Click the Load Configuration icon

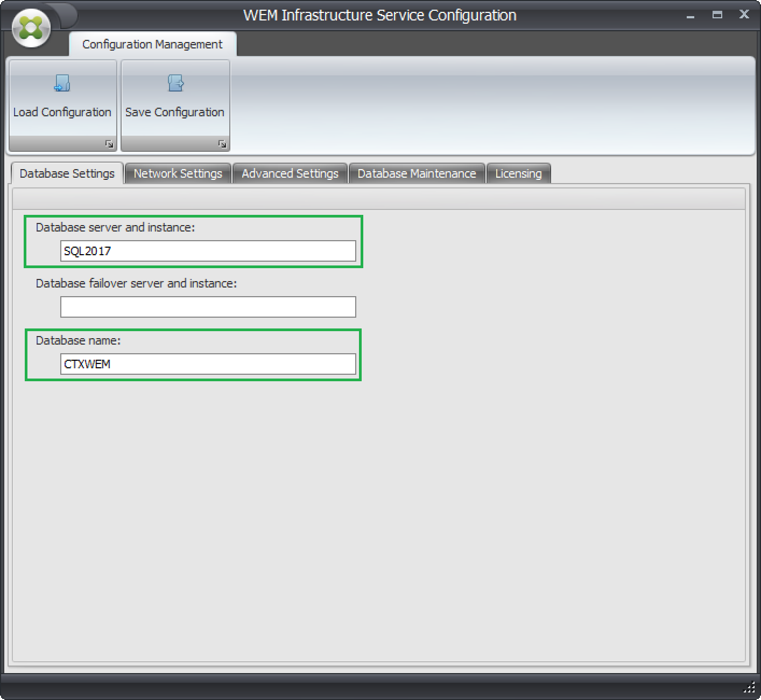(62, 83)
